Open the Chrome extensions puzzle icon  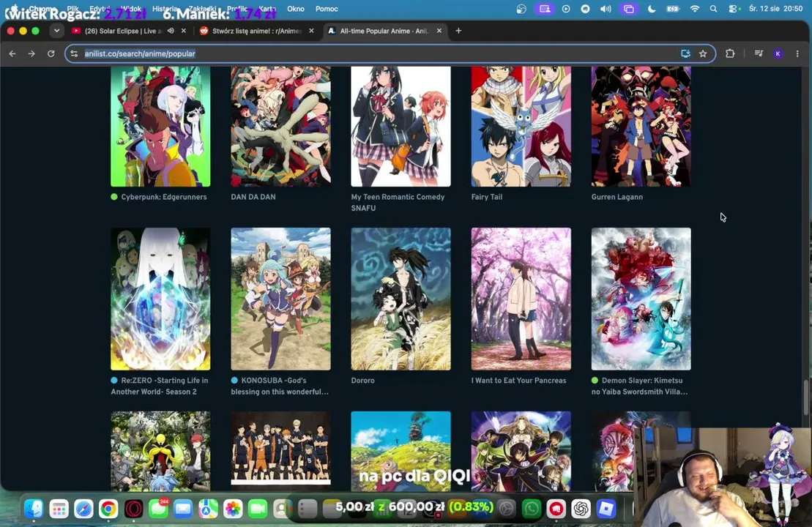730,53
